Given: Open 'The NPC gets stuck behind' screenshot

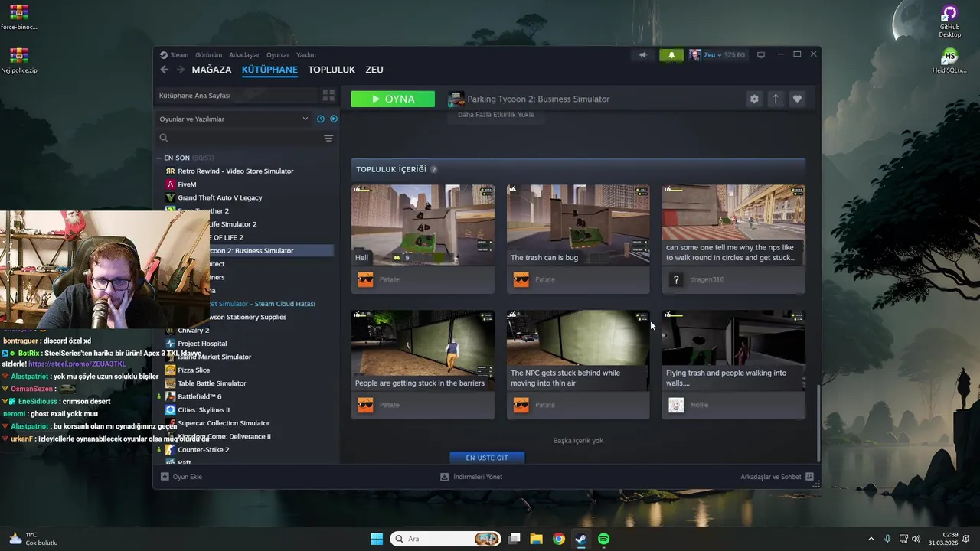Looking at the screenshot, I should point(578,350).
